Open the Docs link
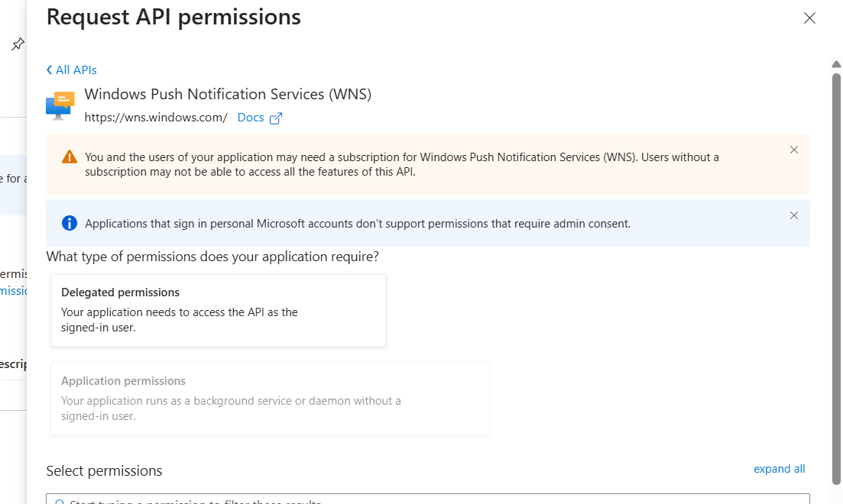 pyautogui.click(x=251, y=118)
